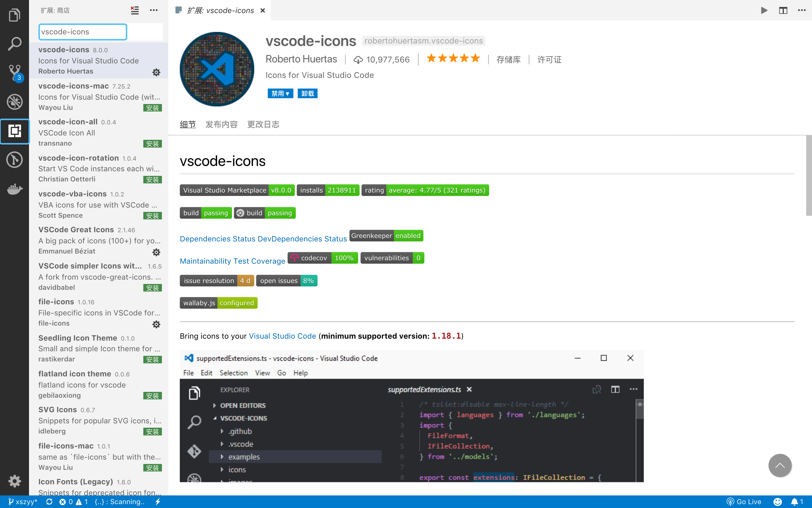Click the {..}: Scanning status item
This screenshot has height=508, width=812.
click(x=120, y=502)
